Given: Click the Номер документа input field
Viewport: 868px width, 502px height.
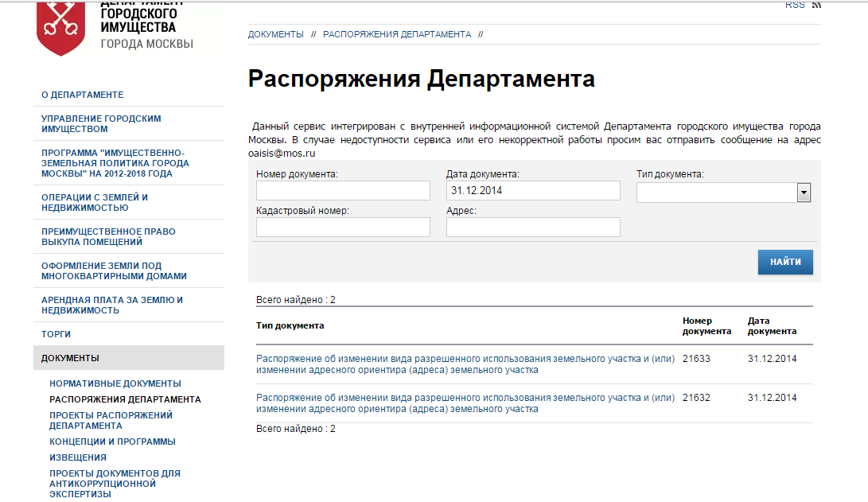Looking at the screenshot, I should [x=343, y=191].
